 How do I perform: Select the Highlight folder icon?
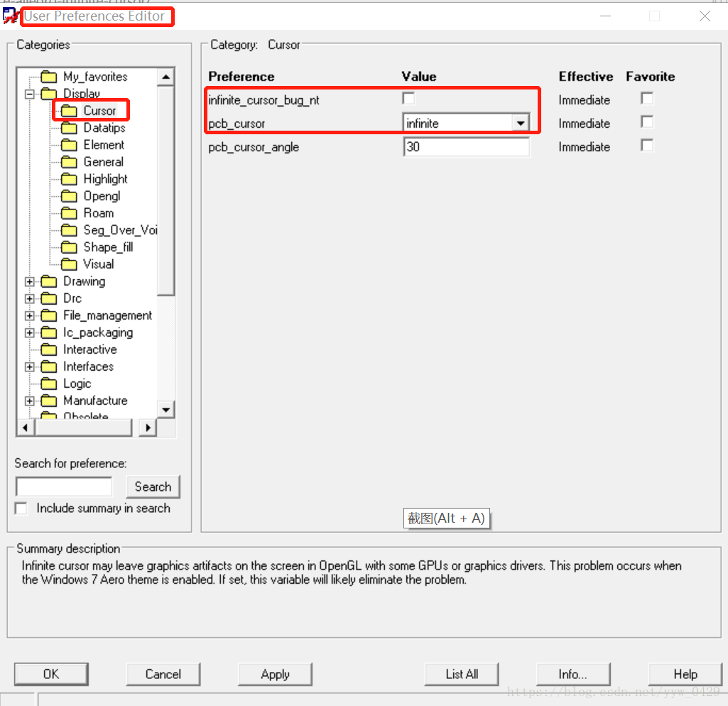click(x=69, y=179)
